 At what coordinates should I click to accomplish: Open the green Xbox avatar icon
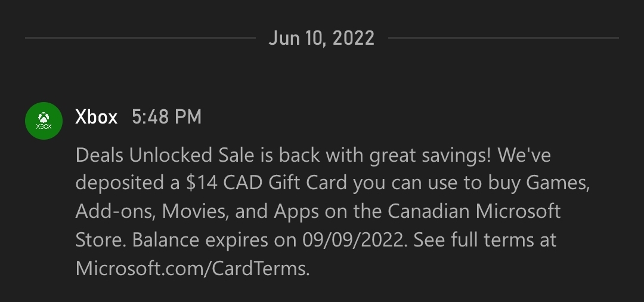[x=44, y=121]
